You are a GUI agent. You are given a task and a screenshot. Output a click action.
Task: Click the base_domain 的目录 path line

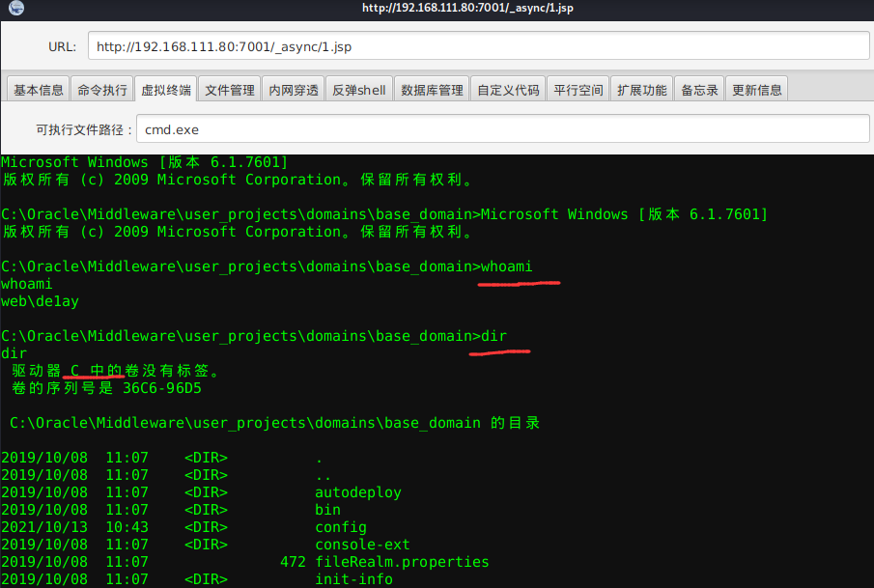coord(275,423)
